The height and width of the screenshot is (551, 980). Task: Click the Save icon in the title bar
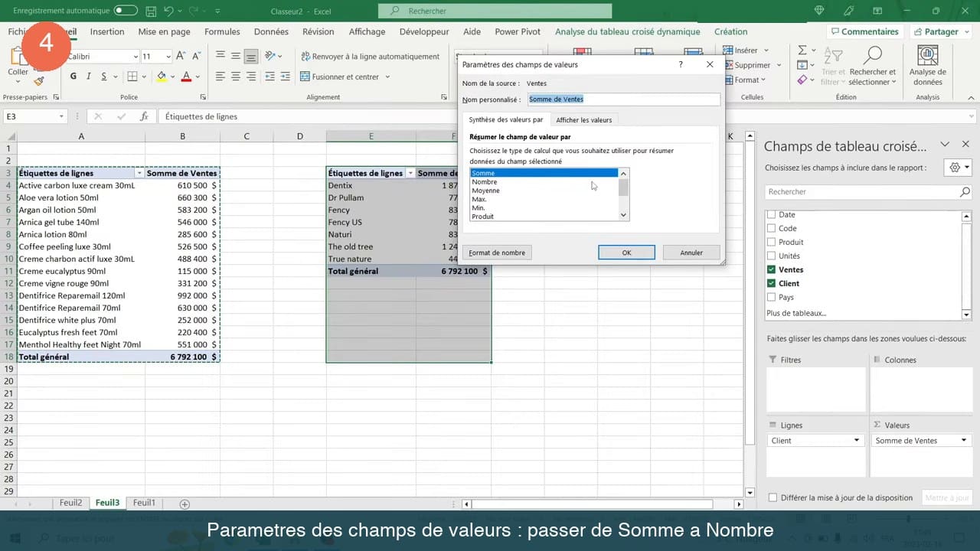(151, 11)
